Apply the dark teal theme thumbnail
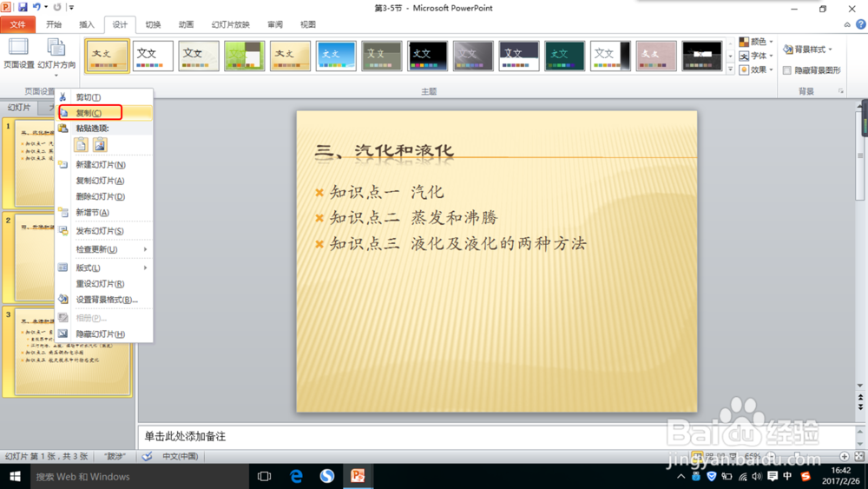This screenshot has width=868, height=489. coord(565,56)
